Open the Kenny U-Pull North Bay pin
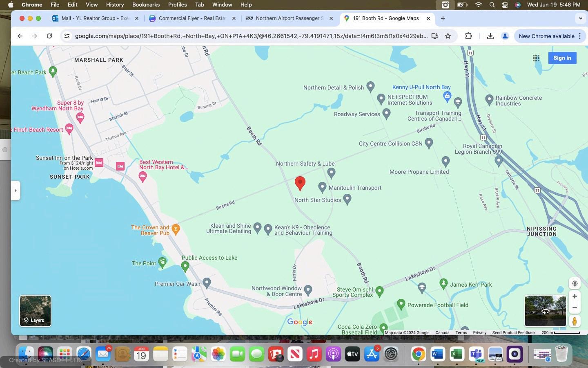The width and height of the screenshot is (588, 368). 447,96
